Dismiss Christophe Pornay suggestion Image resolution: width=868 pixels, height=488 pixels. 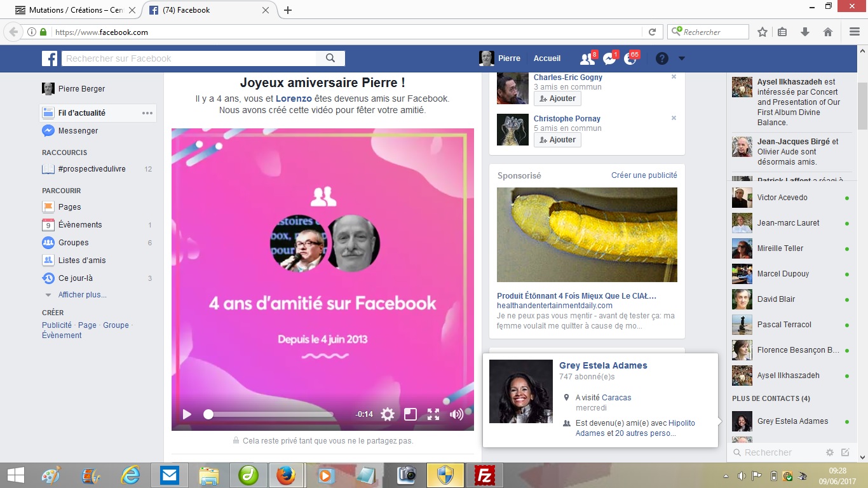pos(674,118)
